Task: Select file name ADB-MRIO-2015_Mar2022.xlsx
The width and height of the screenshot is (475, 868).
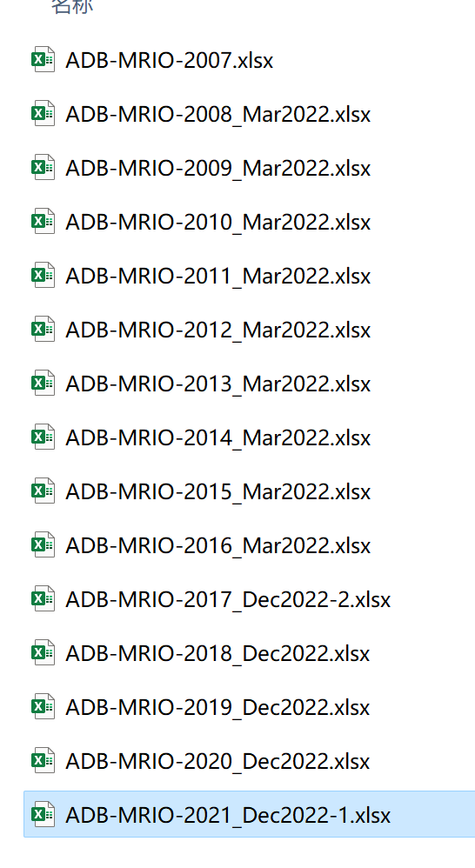Action: click(218, 491)
